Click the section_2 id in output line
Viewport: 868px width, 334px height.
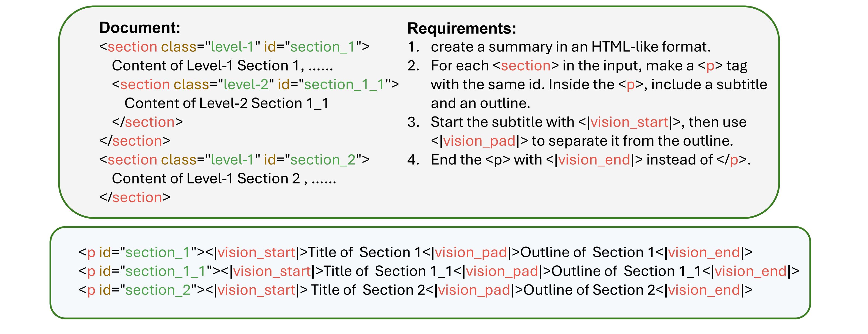[158, 290]
